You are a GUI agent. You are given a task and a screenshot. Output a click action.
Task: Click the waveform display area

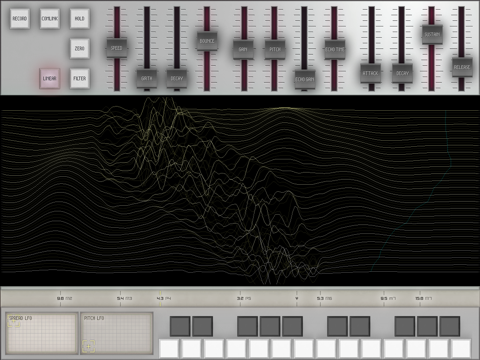tap(240, 191)
